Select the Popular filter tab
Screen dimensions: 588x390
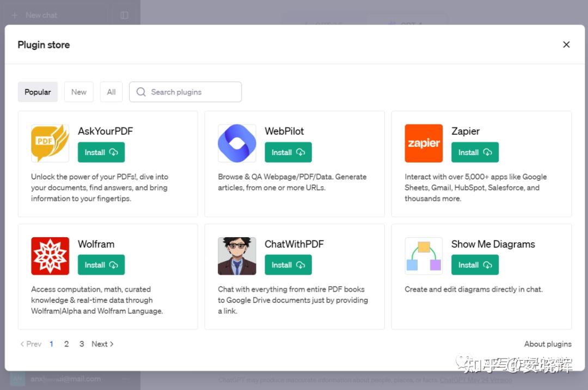coord(38,92)
